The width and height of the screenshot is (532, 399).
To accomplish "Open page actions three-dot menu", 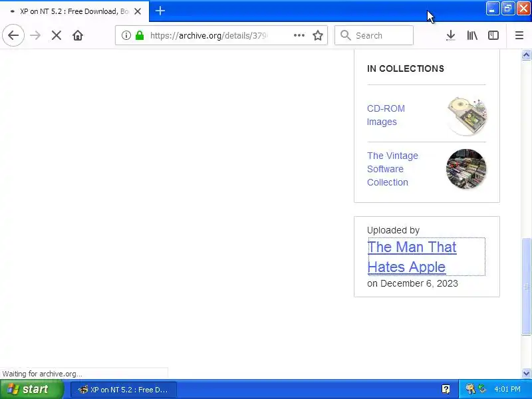I will [x=299, y=35].
